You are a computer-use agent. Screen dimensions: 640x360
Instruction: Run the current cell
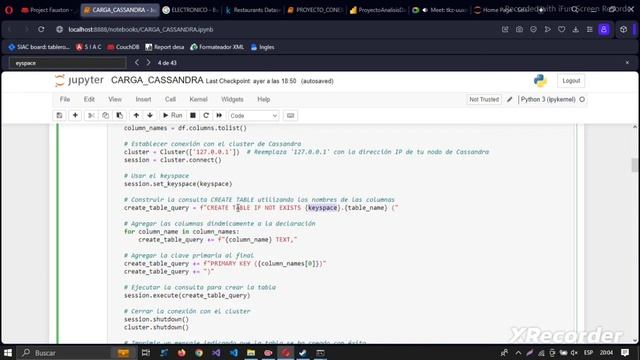172,116
